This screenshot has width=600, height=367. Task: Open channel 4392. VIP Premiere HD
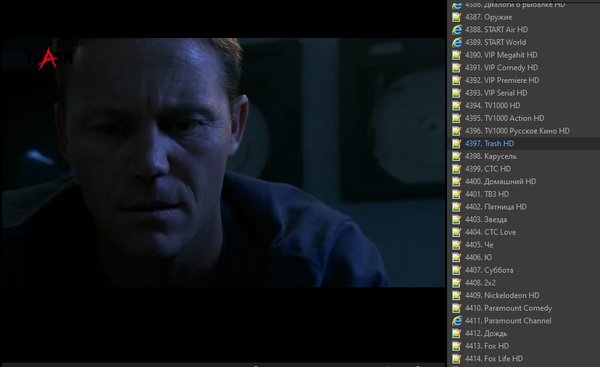coord(502,80)
